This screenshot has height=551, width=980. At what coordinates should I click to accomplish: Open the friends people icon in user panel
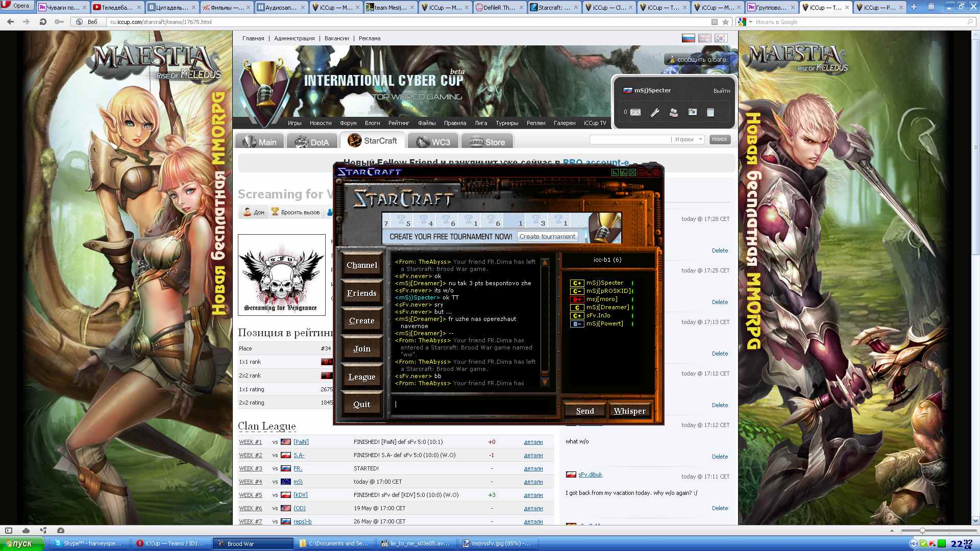pyautogui.click(x=674, y=112)
